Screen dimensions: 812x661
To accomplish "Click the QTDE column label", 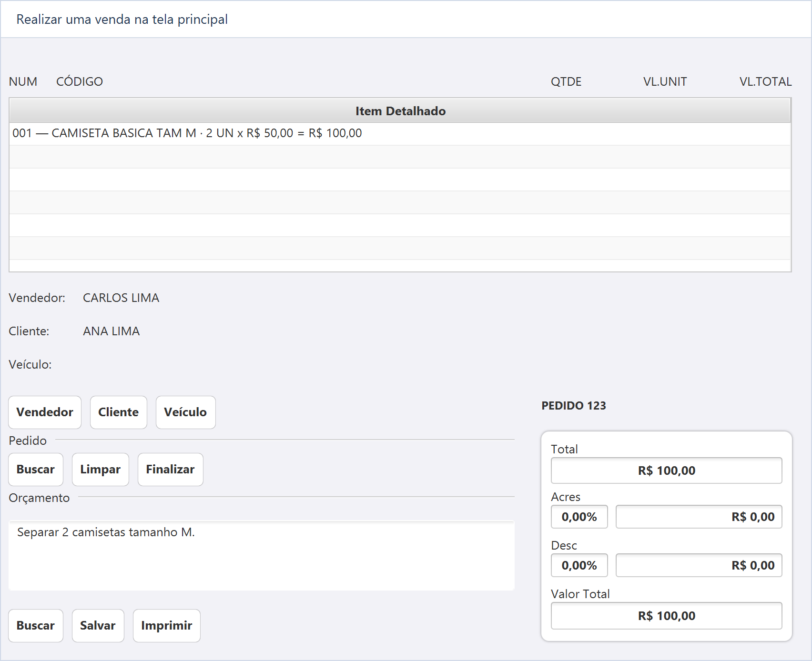I will [x=566, y=82].
